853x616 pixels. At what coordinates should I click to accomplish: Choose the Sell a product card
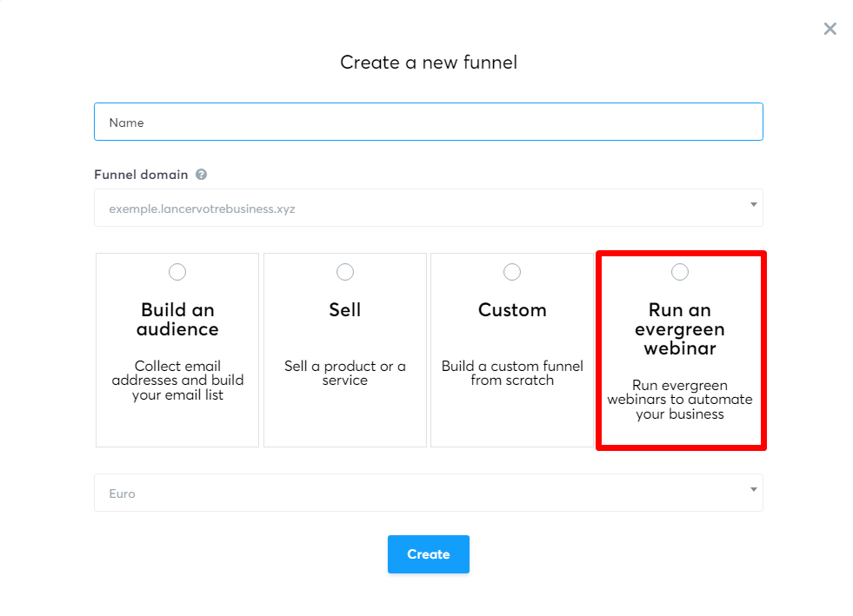tap(344, 350)
